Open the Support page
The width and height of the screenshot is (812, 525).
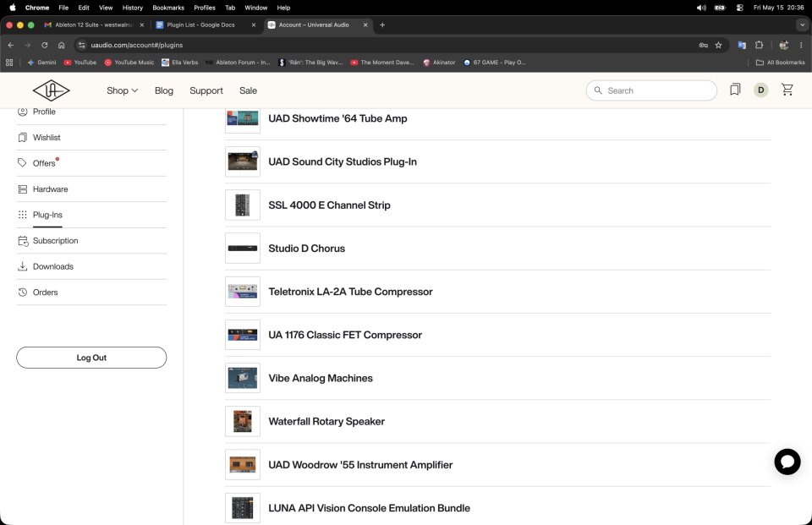click(x=206, y=90)
